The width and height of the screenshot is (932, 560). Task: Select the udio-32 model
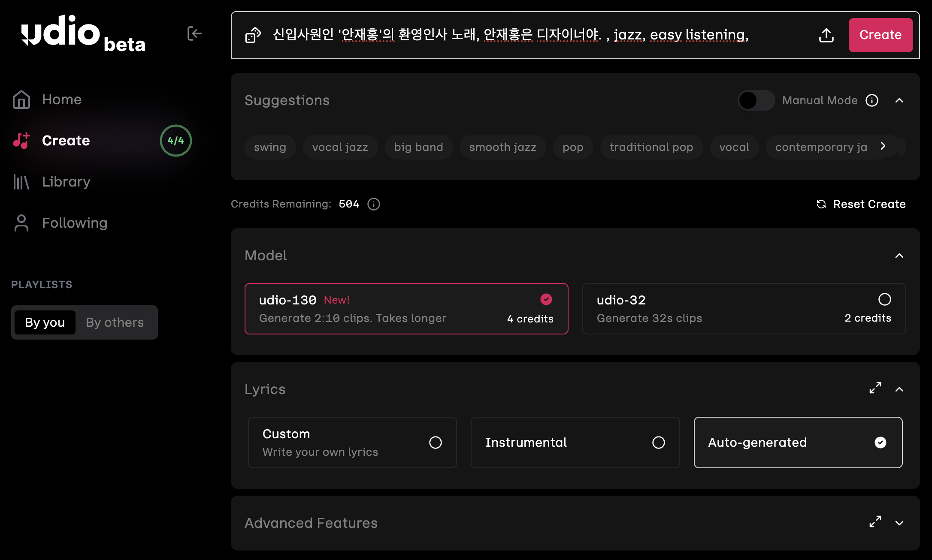click(x=743, y=308)
